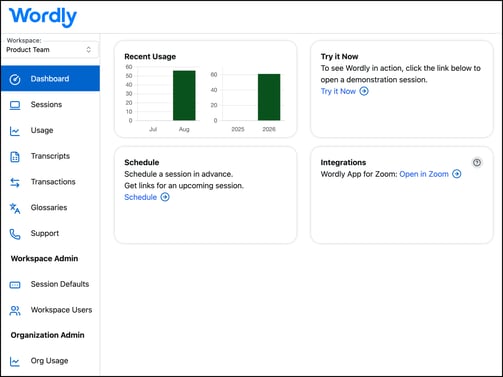Viewport: 503px width, 377px height.
Task: Open the Glossaries page
Action: (49, 207)
